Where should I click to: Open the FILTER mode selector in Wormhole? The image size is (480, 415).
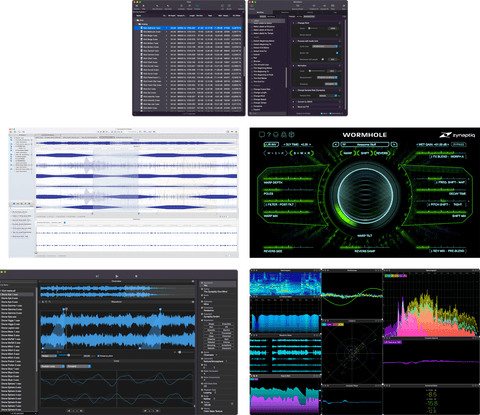pos(279,204)
